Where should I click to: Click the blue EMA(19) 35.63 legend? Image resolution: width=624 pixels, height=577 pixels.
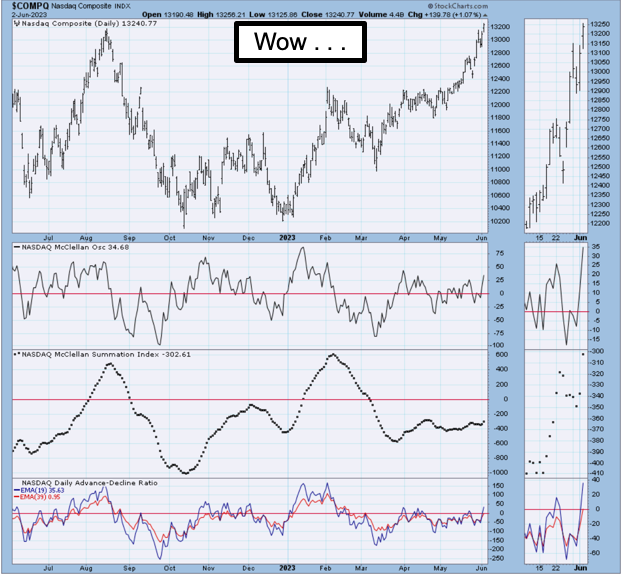39,490
